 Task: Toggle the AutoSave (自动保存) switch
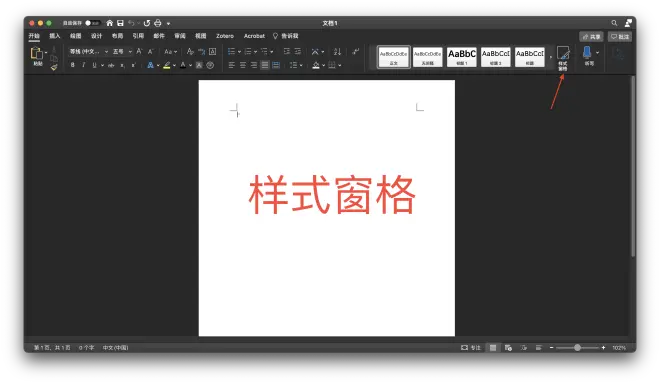92,23
